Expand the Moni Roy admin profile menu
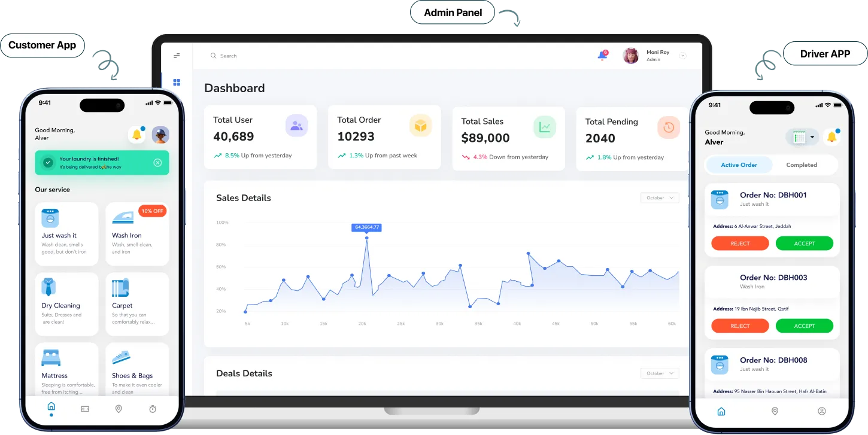The height and width of the screenshot is (435, 868). pos(682,55)
